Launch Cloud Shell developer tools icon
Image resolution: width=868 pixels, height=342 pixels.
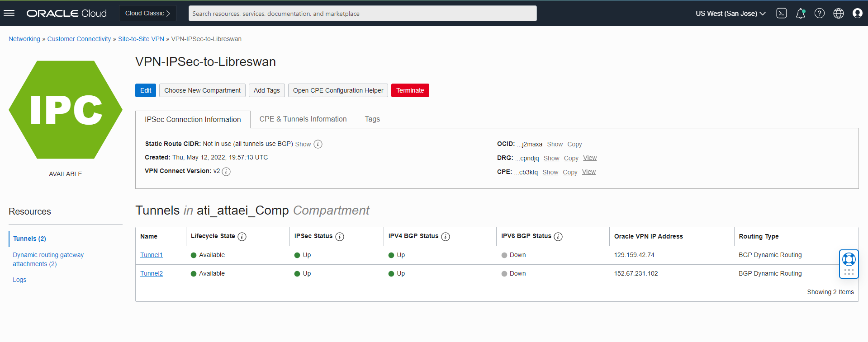tap(781, 14)
